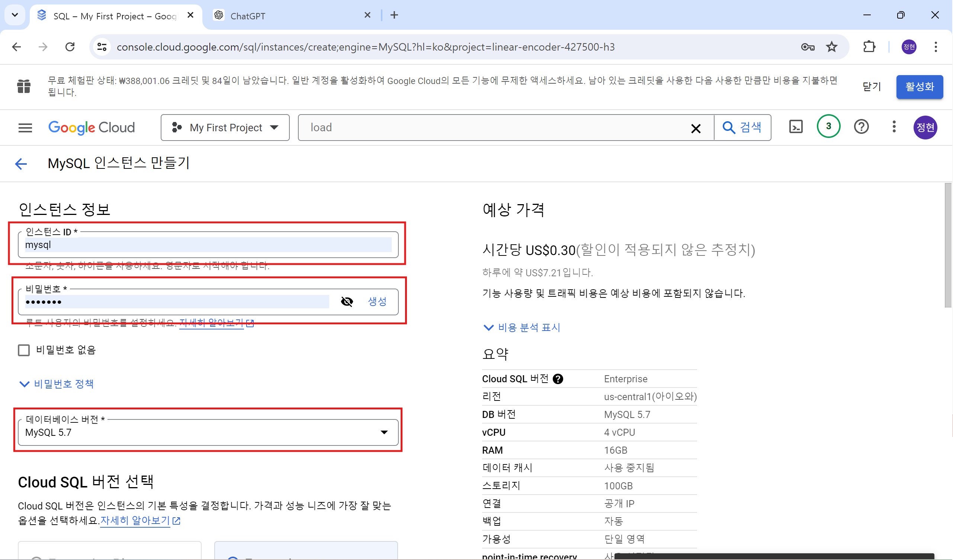
Task: Open the Google account avatar 정현
Action: coord(925,128)
